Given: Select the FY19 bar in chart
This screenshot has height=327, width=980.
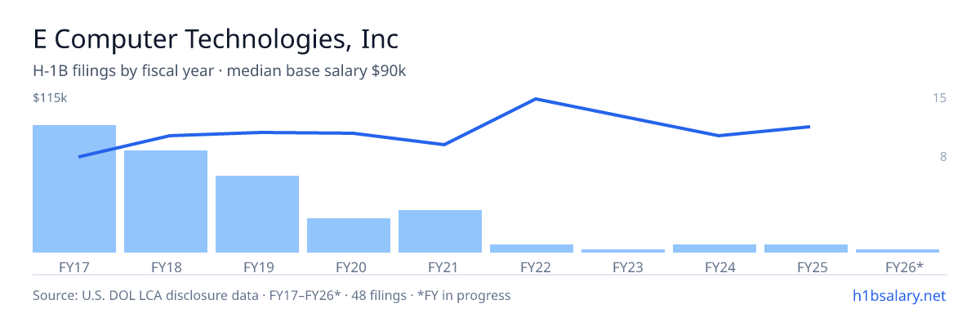Looking at the screenshot, I should coord(257,214).
